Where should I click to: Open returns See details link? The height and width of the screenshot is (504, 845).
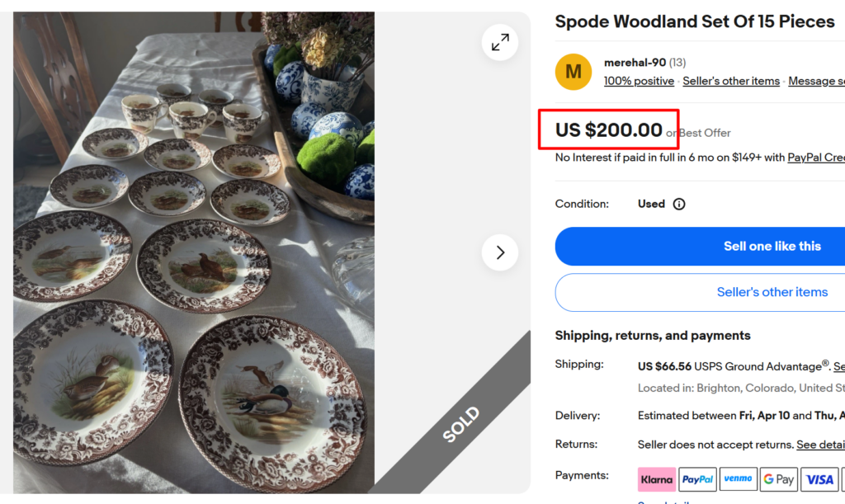point(820,444)
